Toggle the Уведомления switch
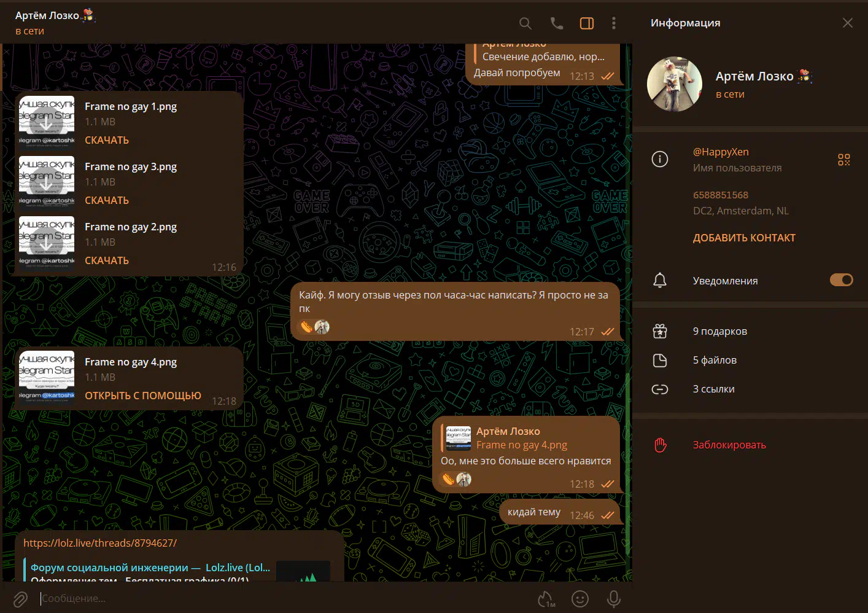Viewport: 868px width, 613px height. point(842,280)
